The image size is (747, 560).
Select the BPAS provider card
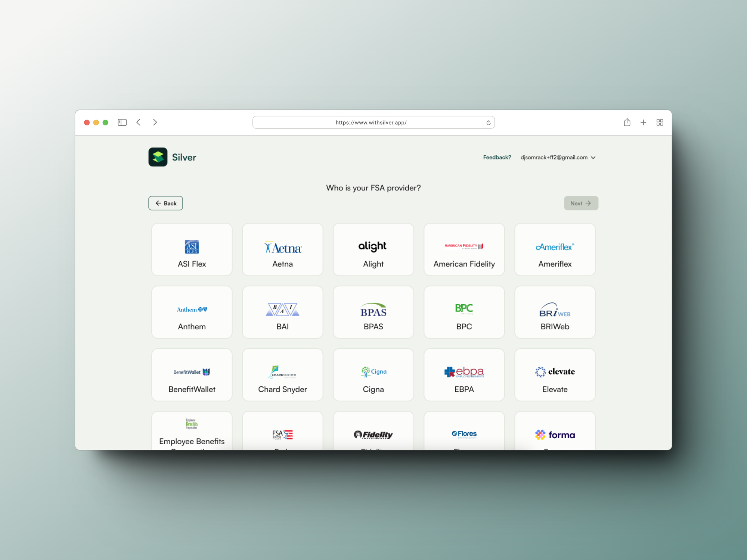coord(373,312)
